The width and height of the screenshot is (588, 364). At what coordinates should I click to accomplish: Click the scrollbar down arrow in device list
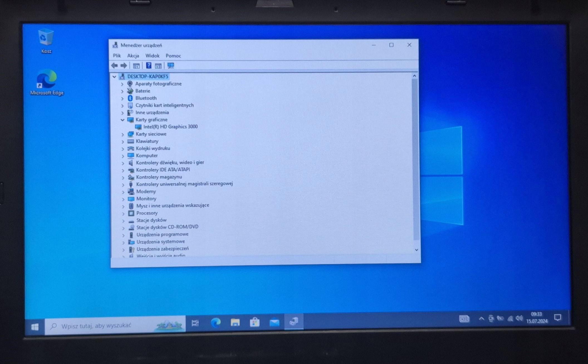[416, 250]
